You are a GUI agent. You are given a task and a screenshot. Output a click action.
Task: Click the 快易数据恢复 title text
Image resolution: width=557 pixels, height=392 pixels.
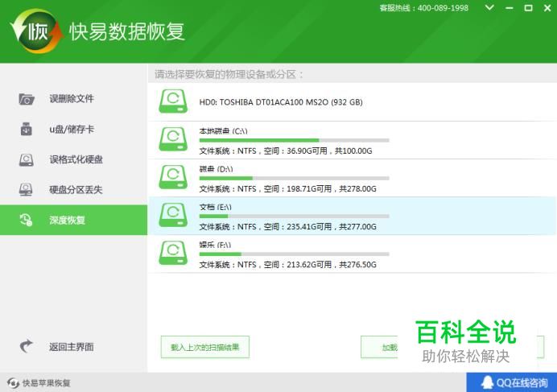[x=127, y=31]
